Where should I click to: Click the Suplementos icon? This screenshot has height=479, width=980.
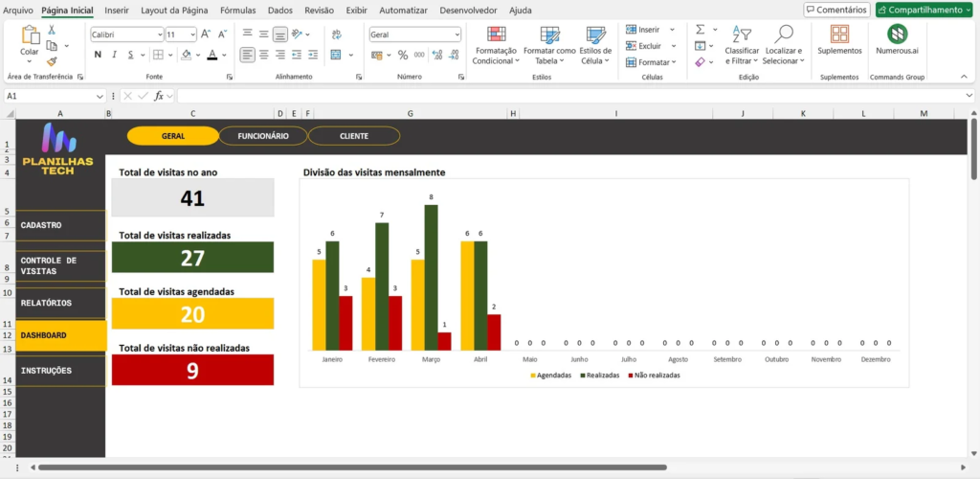coord(839,39)
